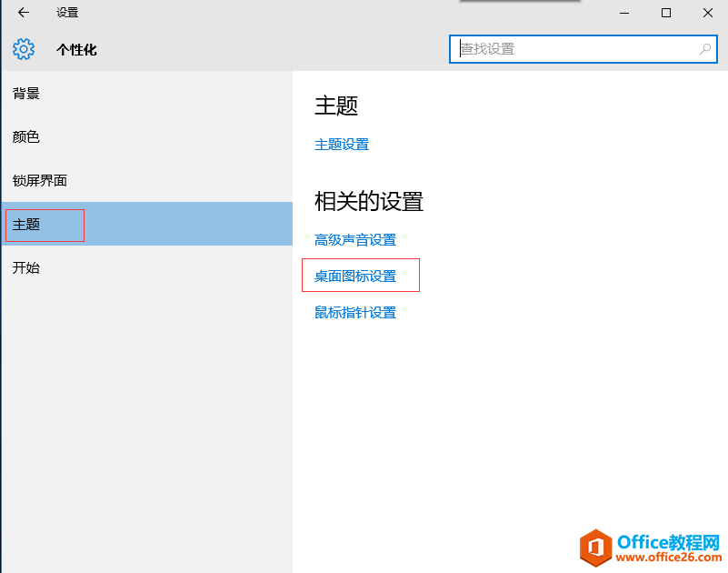Click the www.office26.com watermark text
The width and height of the screenshot is (728, 573).
point(668,556)
